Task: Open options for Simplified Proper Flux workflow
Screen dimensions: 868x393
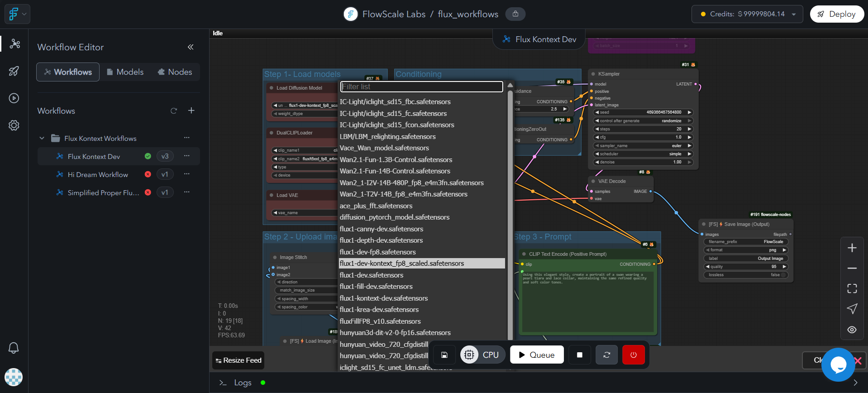Action: coord(187,192)
